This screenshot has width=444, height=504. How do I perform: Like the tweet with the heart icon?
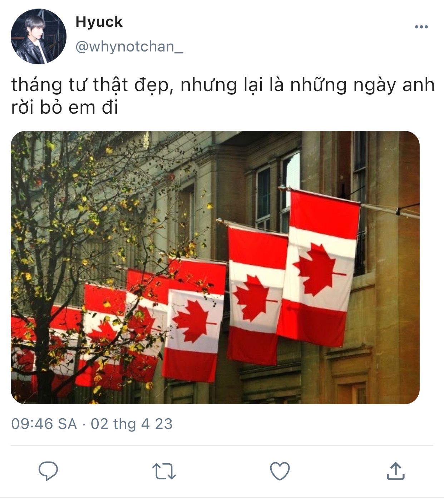(280, 471)
